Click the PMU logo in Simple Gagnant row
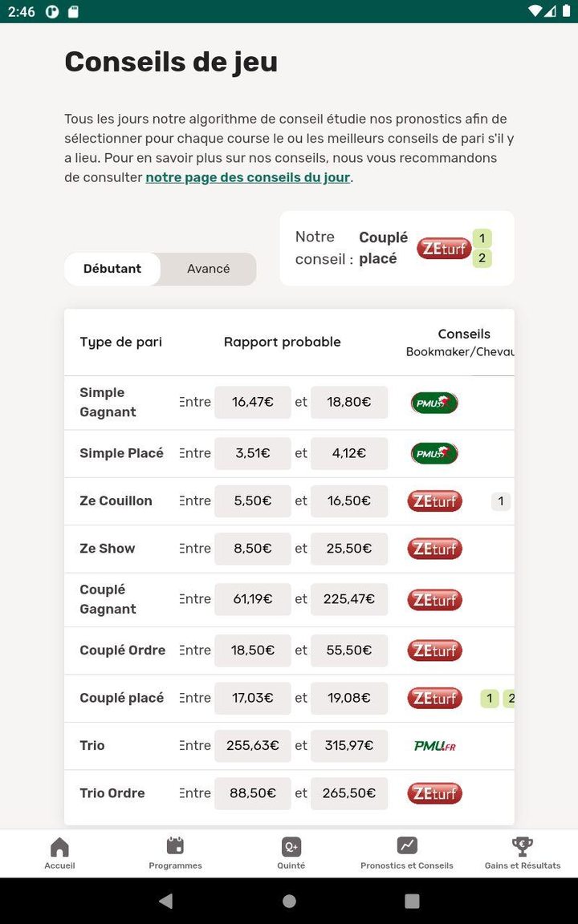The height and width of the screenshot is (924, 578). [434, 403]
